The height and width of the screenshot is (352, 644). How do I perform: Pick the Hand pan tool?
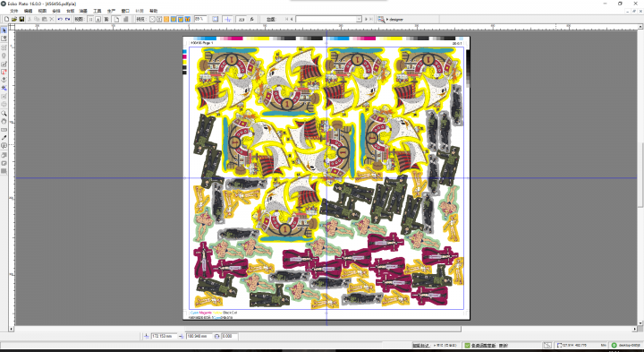(x=4, y=121)
